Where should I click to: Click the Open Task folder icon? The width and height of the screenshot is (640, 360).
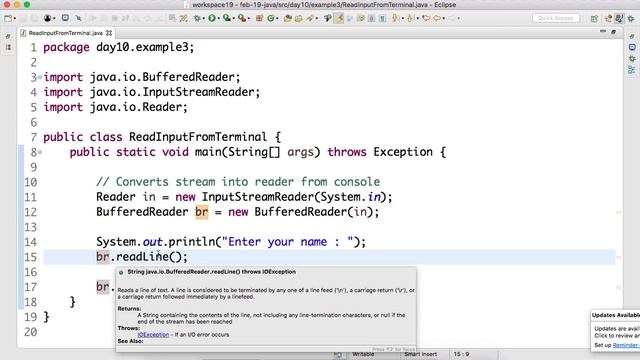click(x=299, y=18)
